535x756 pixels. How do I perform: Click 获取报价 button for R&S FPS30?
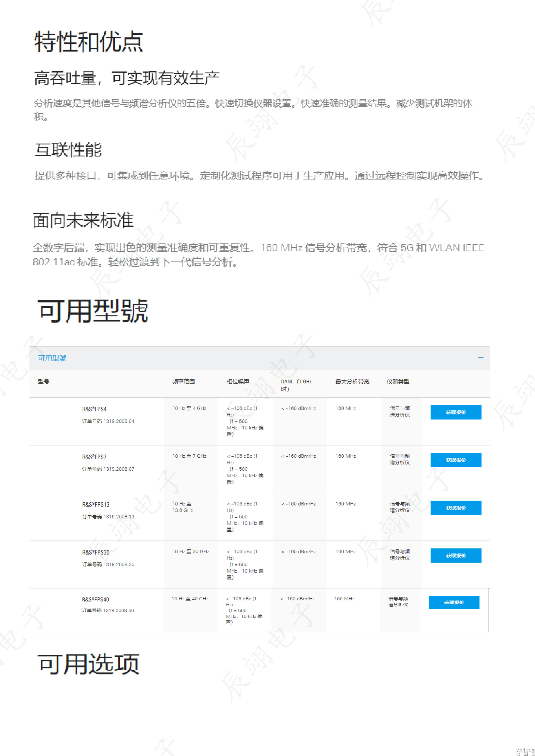pos(456,555)
